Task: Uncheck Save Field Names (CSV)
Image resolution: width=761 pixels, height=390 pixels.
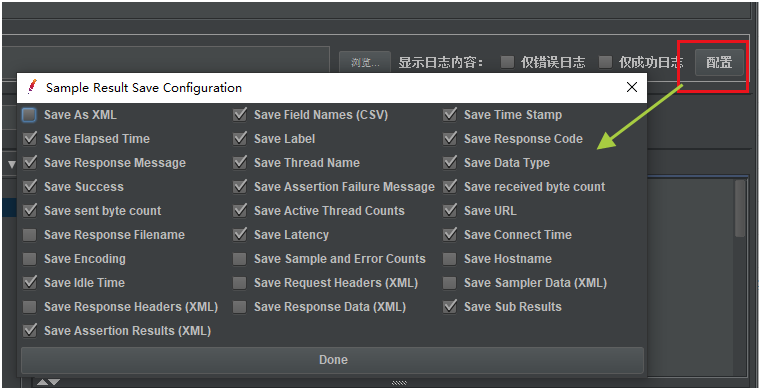Action: (240, 115)
